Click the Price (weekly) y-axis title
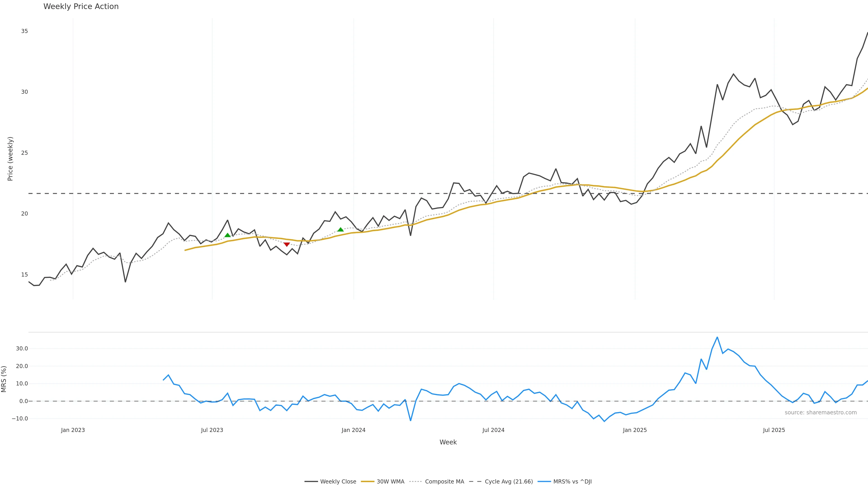868x488 pixels. point(10,159)
